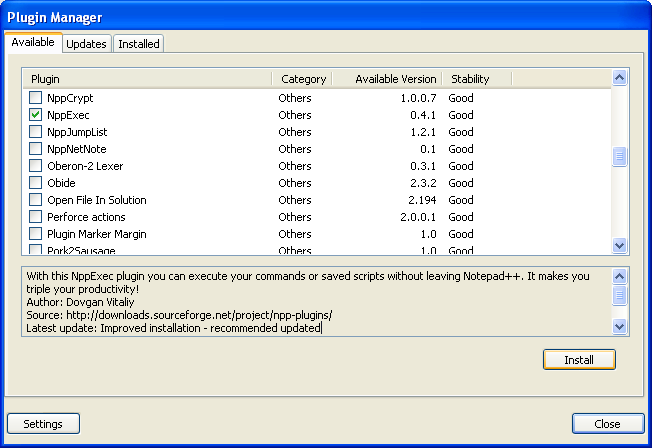Viewport: 652px width, 448px height.
Task: Click plugin list scroll down arrow
Action: click(x=620, y=245)
